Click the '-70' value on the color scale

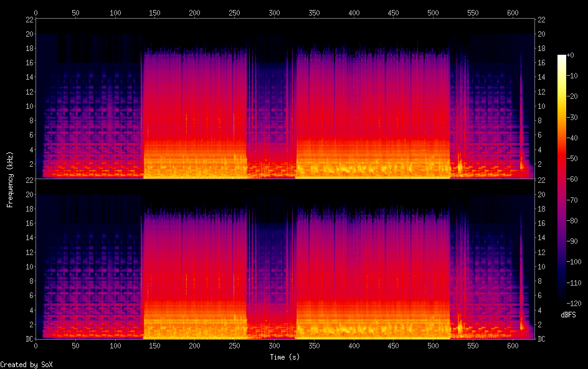(572, 200)
